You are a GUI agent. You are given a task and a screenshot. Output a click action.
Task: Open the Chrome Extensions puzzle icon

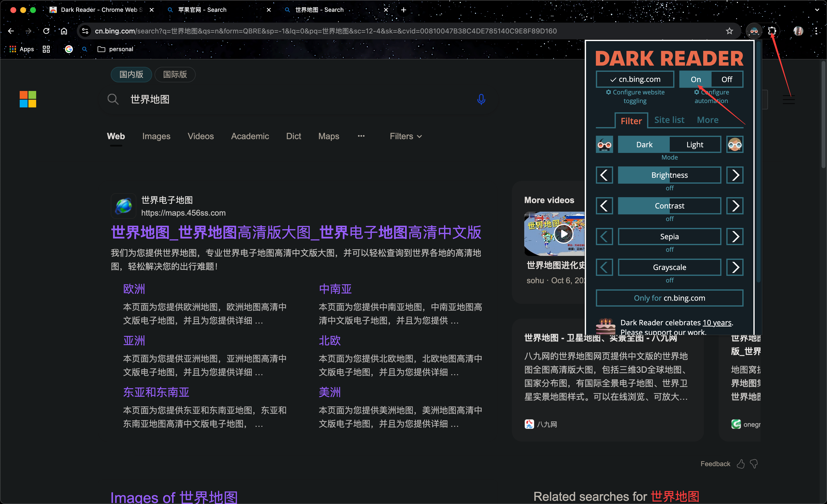(x=772, y=31)
